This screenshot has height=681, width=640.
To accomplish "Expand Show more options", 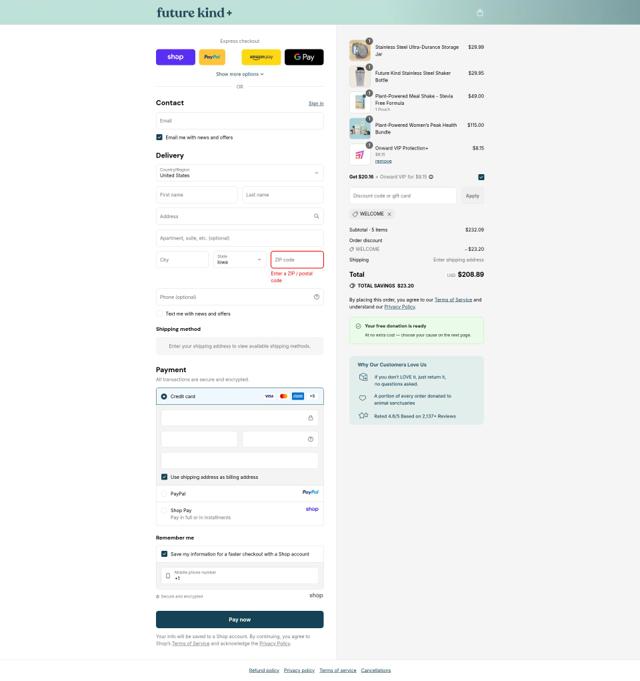I will click(240, 74).
